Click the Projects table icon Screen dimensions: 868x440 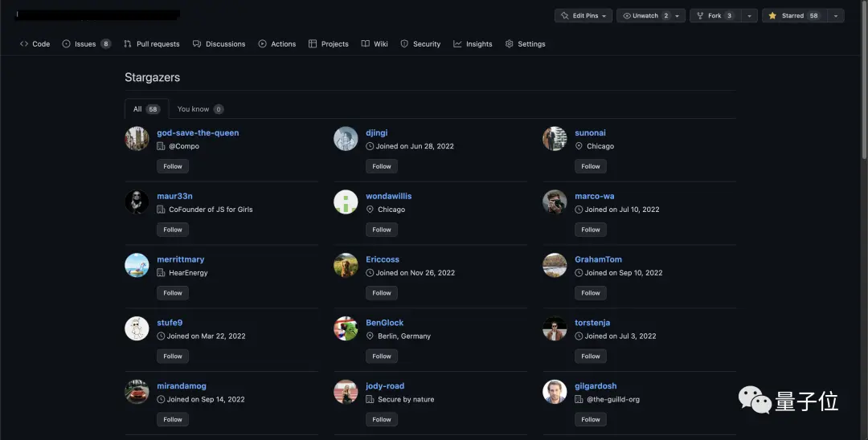313,44
